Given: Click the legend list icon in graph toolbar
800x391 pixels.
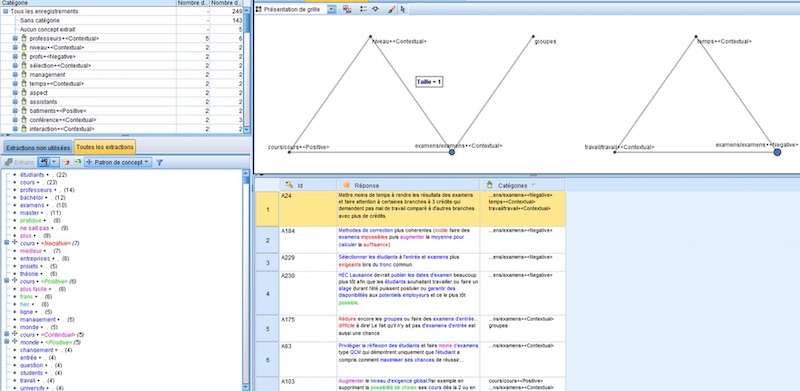Looking at the screenshot, I should pos(363,9).
